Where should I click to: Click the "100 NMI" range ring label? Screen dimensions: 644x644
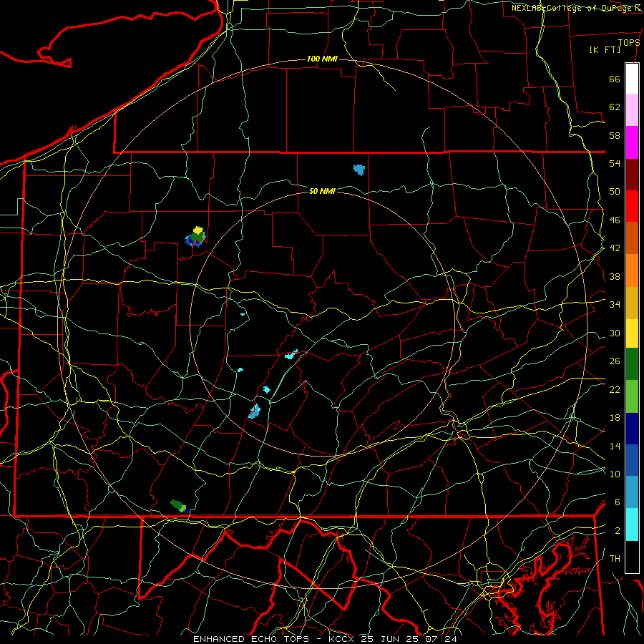323,59
